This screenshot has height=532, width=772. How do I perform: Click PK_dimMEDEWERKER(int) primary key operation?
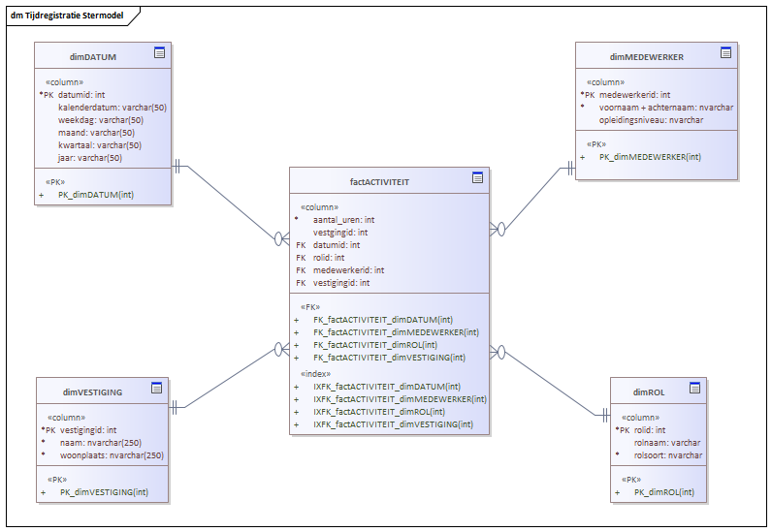[650, 156]
